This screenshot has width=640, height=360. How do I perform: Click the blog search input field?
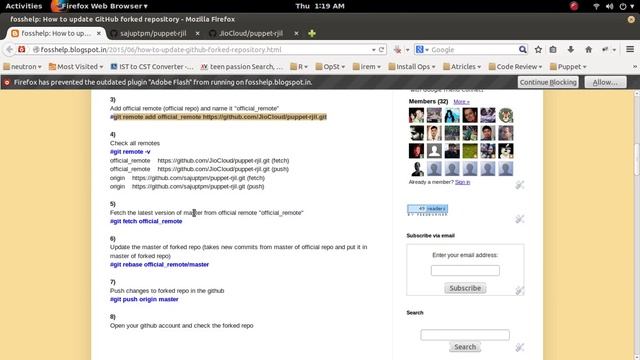[x=465, y=335]
